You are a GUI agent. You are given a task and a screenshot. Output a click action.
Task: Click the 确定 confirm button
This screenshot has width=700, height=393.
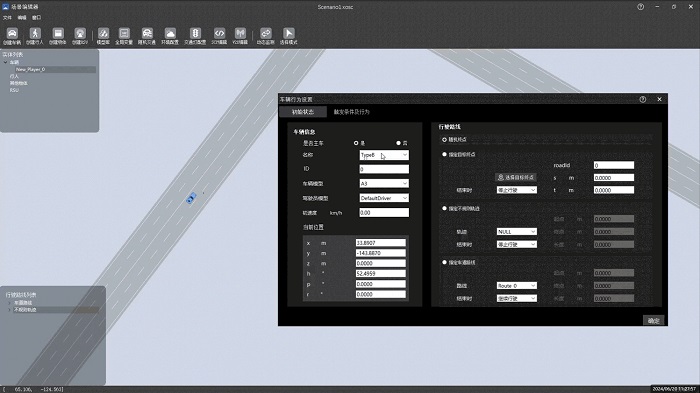click(x=654, y=320)
